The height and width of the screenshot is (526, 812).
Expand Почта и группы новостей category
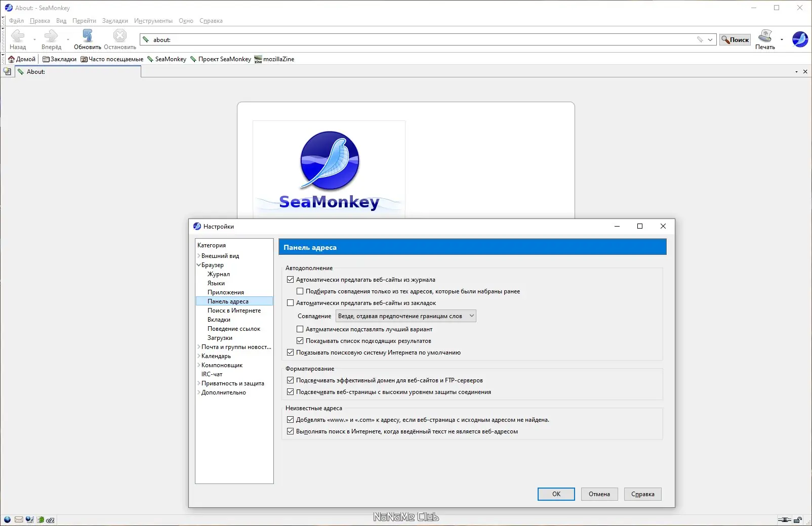[198, 347]
